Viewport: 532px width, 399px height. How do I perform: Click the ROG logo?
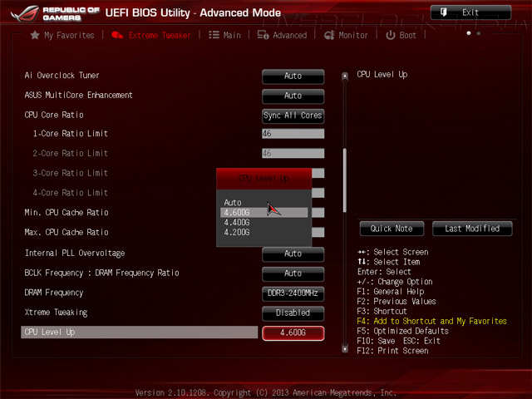pyautogui.click(x=24, y=13)
